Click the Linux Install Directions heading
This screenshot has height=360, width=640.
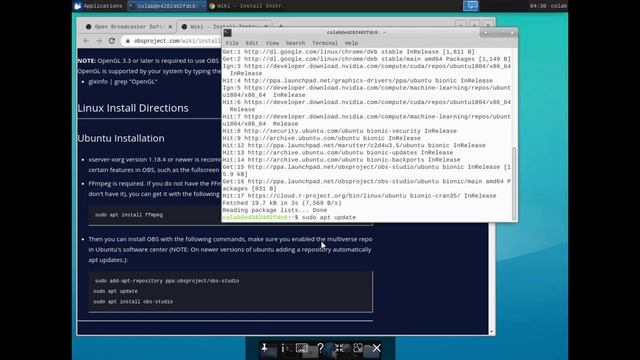[x=133, y=108]
